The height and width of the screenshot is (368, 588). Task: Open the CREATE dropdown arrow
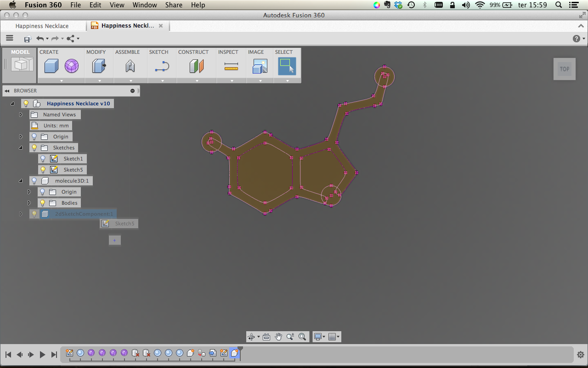pyautogui.click(x=61, y=80)
